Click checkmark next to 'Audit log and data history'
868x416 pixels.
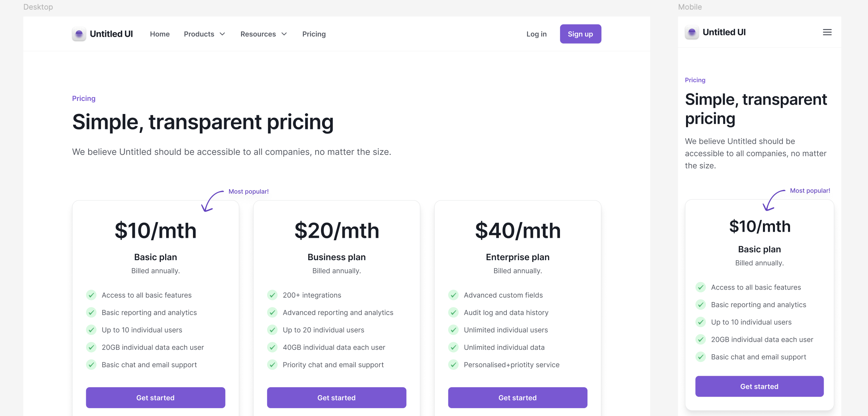(453, 313)
